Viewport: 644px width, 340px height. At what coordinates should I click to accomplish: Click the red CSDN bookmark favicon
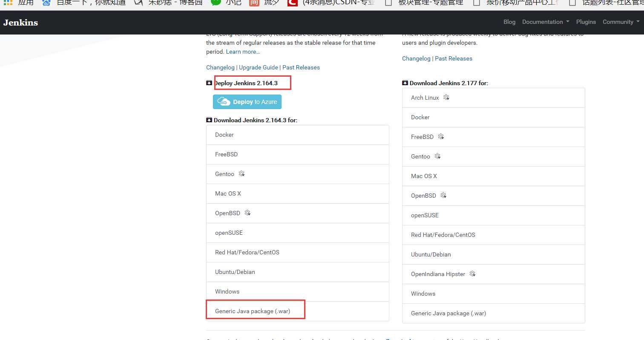tap(292, 3)
